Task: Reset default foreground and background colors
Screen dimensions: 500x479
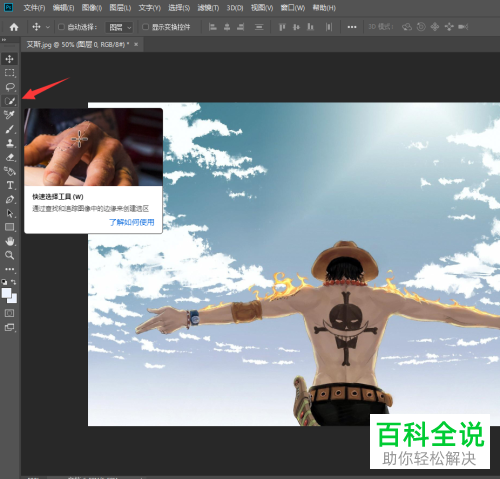Action: pos(4,282)
